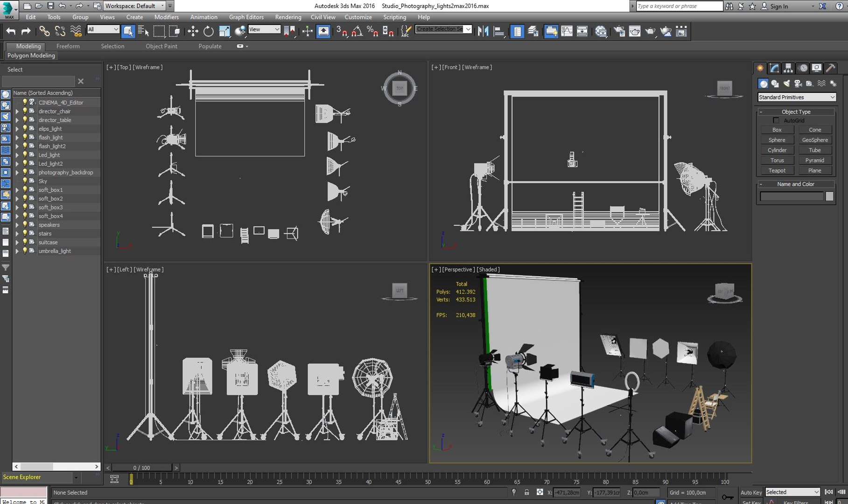This screenshot has height=504, width=848.
Task: Open the Standard Primitives dropdown
Action: click(796, 97)
